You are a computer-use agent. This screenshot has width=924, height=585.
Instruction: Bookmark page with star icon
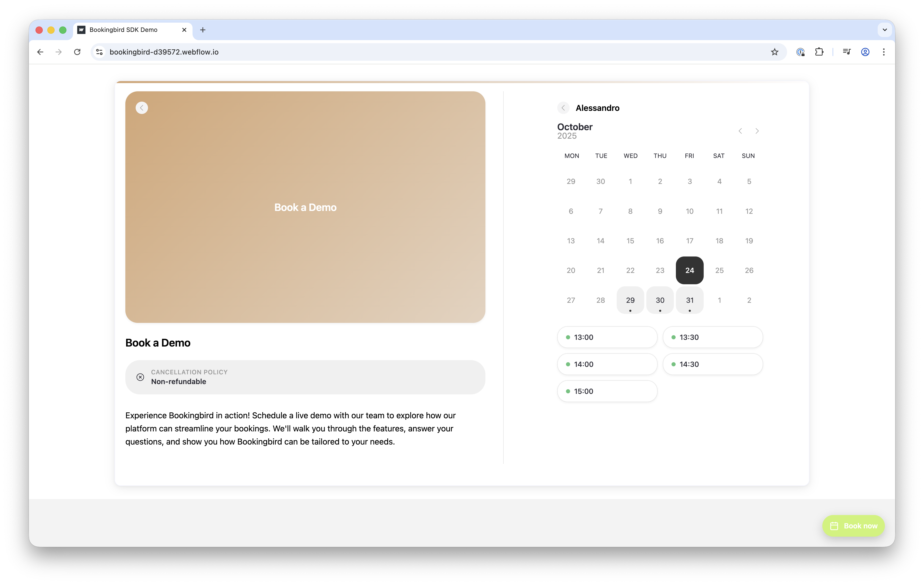774,52
